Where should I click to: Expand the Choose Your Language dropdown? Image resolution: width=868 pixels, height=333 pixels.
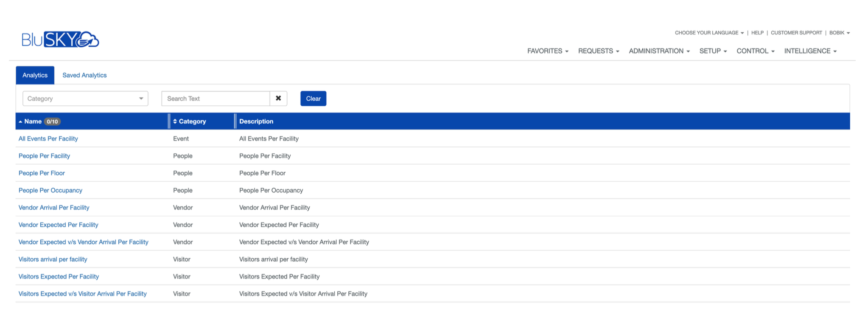click(x=709, y=33)
